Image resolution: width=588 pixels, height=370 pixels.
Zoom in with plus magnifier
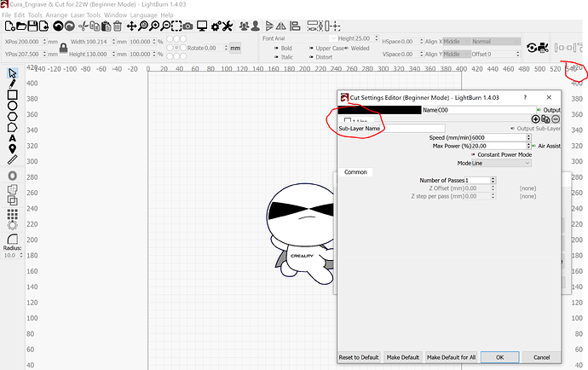point(154,26)
